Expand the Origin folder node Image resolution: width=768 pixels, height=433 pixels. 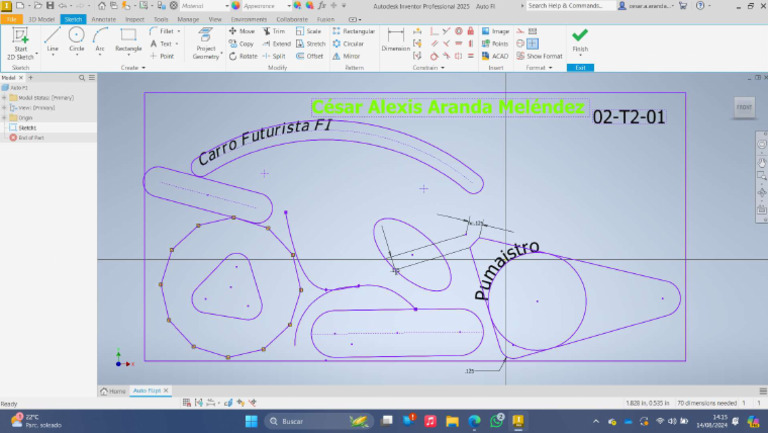tap(4, 117)
